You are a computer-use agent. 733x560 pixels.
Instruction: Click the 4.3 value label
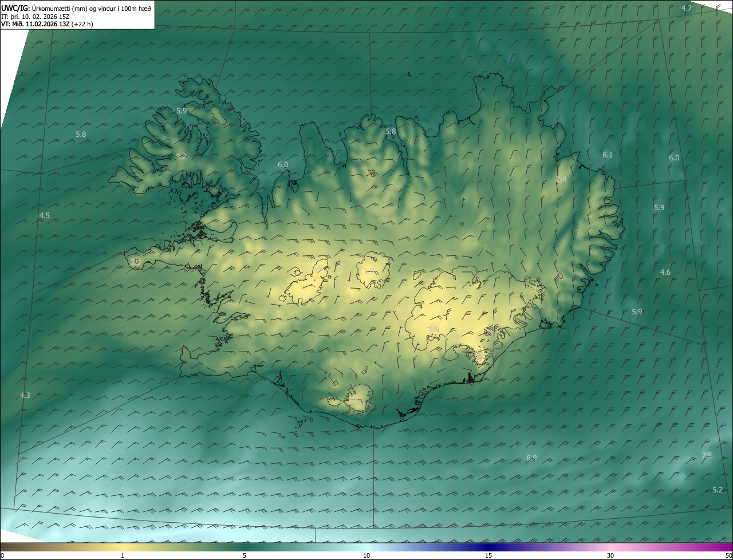click(25, 395)
